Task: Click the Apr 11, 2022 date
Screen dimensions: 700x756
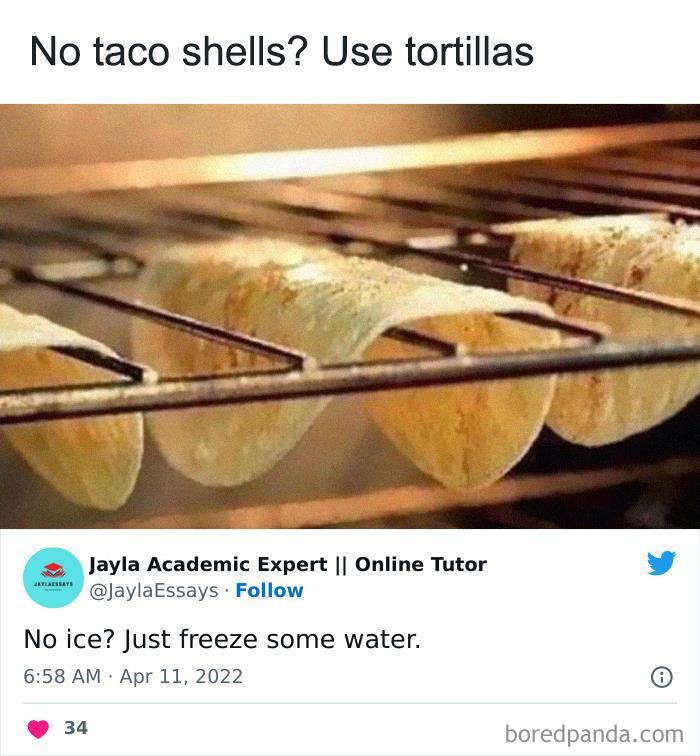Action: [x=181, y=676]
